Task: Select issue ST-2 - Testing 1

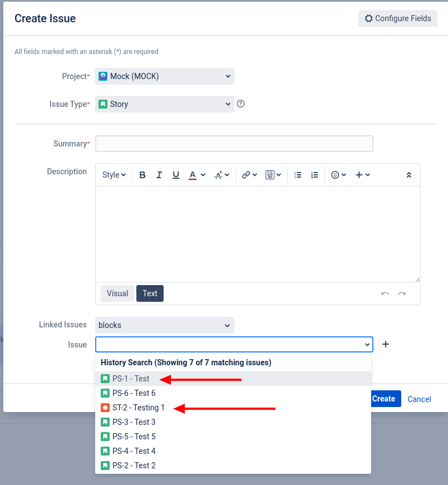Action: pyautogui.click(x=233, y=408)
